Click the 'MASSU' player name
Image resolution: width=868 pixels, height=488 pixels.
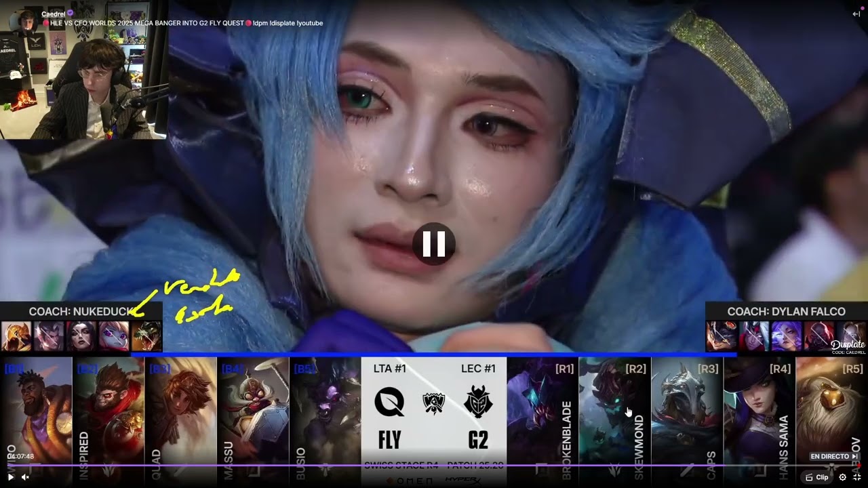coord(229,461)
